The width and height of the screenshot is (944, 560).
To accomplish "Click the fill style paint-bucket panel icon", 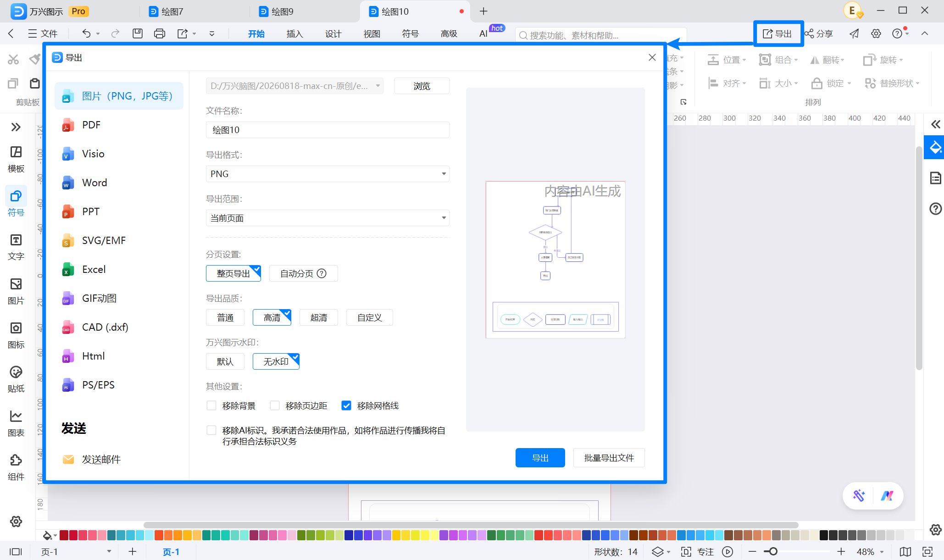I will (935, 148).
